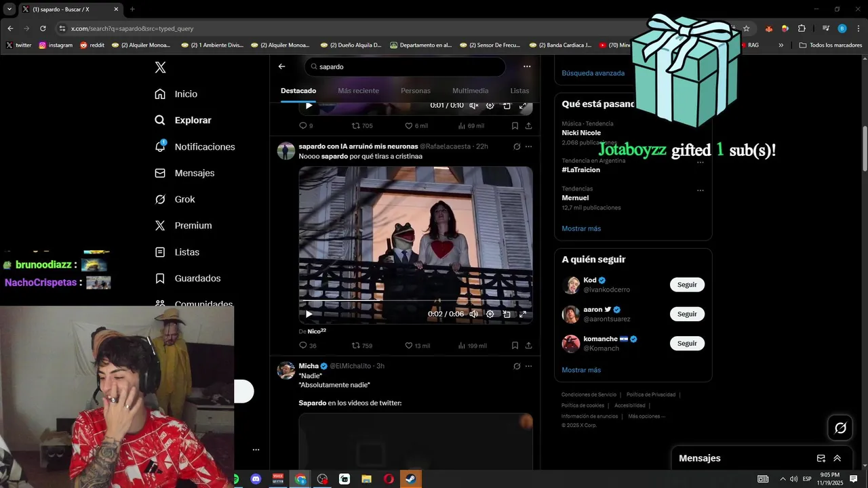Image resolution: width=868 pixels, height=488 pixels.
Task: Share the Rafaelacaesta tweet
Action: [x=528, y=346]
